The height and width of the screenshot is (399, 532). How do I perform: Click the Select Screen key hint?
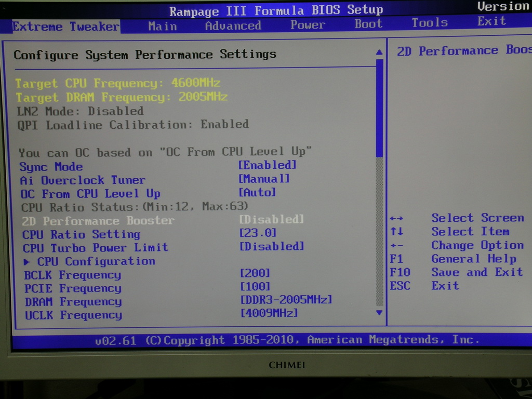pyautogui.click(x=457, y=218)
